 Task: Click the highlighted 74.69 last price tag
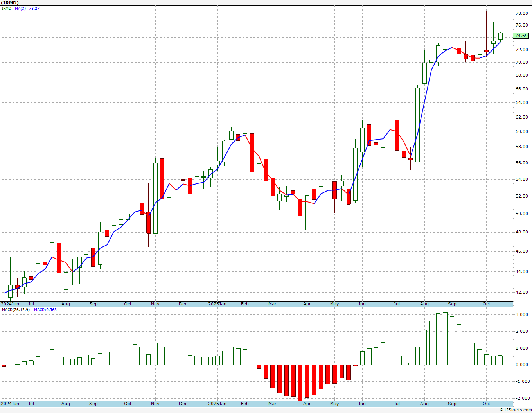point(521,36)
